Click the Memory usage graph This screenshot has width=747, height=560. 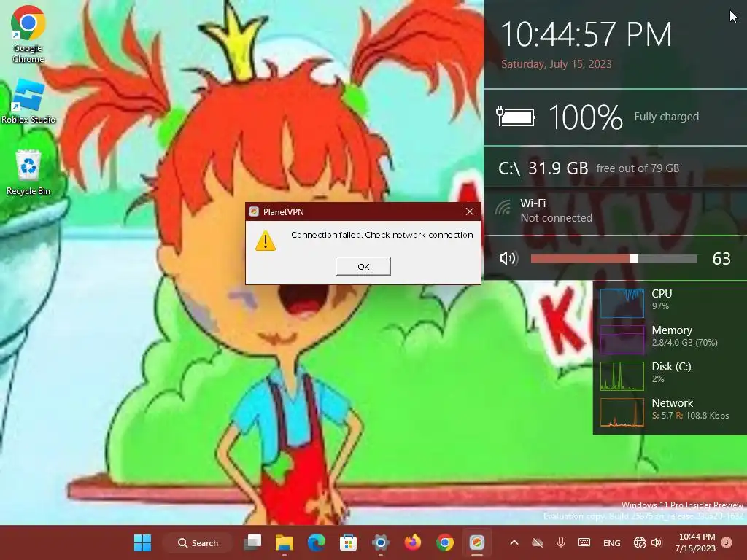(x=622, y=340)
